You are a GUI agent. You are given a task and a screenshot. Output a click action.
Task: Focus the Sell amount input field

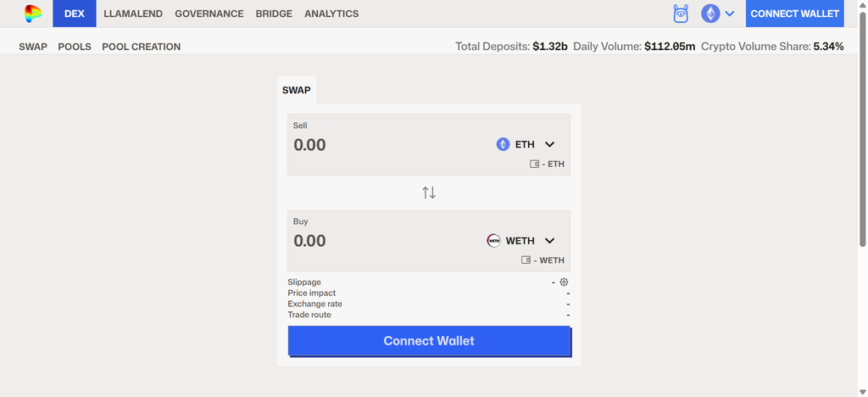point(387,145)
